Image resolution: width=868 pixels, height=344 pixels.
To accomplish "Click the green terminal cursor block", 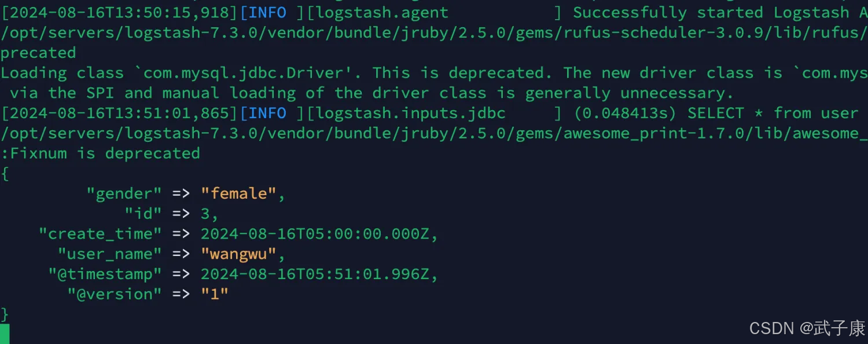I will coord(5,334).
